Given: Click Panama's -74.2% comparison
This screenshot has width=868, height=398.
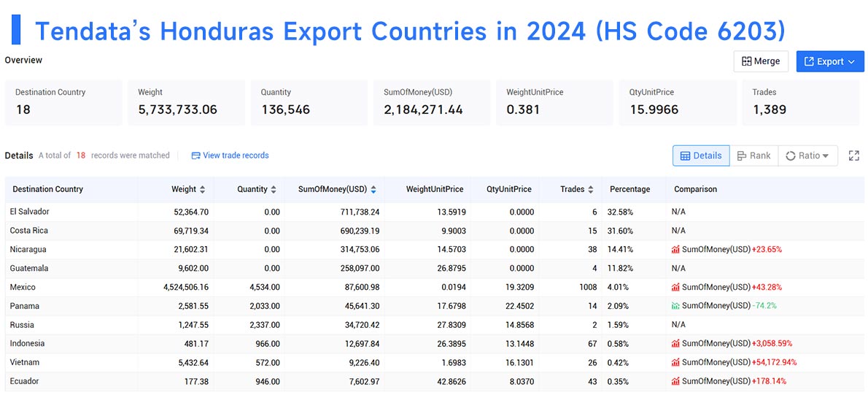Looking at the screenshot, I should (x=764, y=306).
